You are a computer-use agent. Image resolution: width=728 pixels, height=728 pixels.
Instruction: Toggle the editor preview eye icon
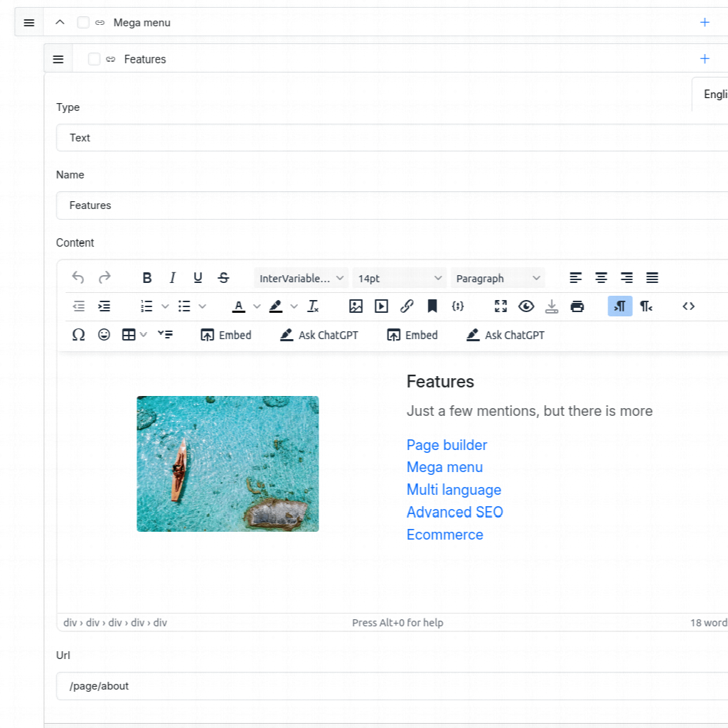(526, 306)
